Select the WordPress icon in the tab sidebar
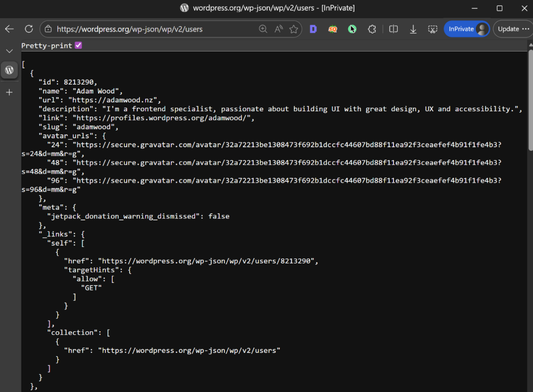 [x=9, y=70]
